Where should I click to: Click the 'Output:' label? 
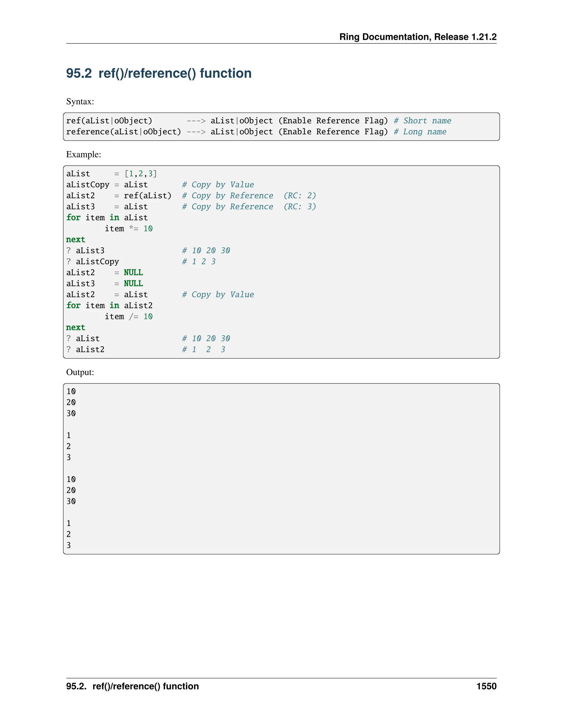coord(80,372)
